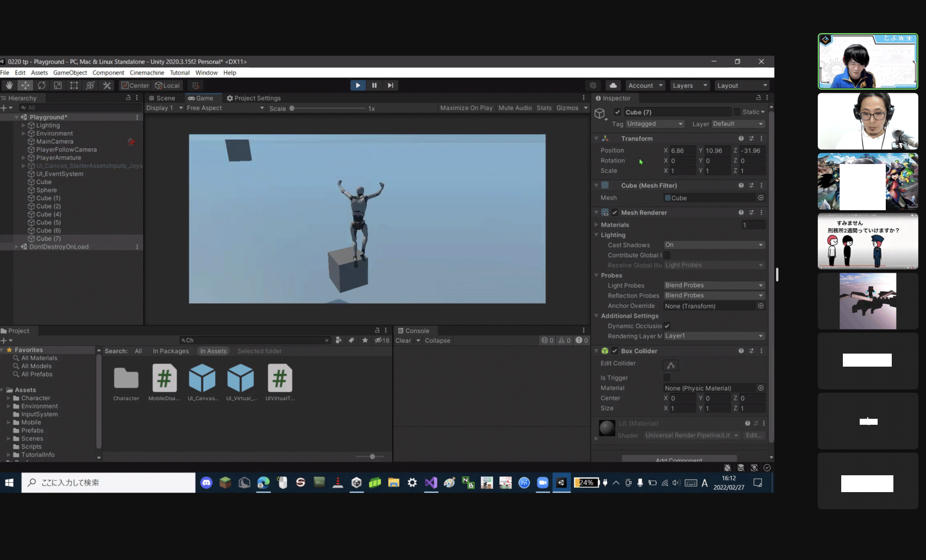This screenshot has width=926, height=560.
Task: Select the Scale tool
Action: [58, 85]
